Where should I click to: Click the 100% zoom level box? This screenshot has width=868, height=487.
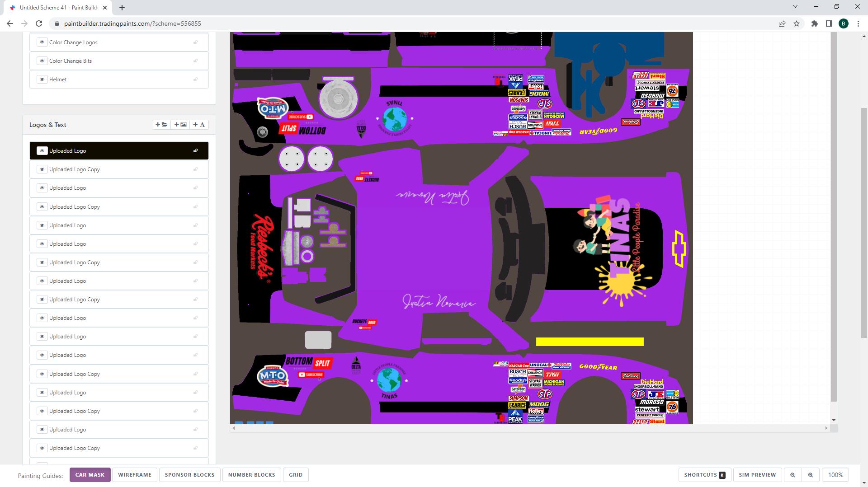pos(835,475)
